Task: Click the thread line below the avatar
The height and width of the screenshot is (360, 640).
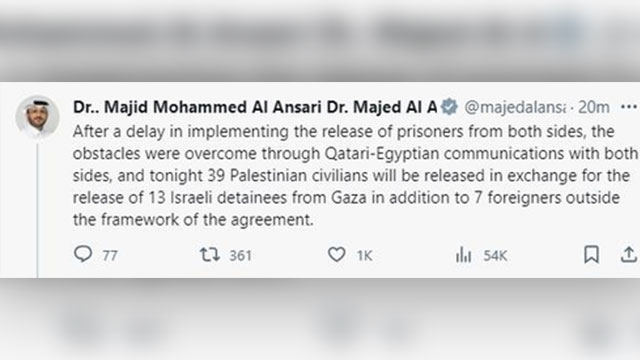Action: pos(38,210)
